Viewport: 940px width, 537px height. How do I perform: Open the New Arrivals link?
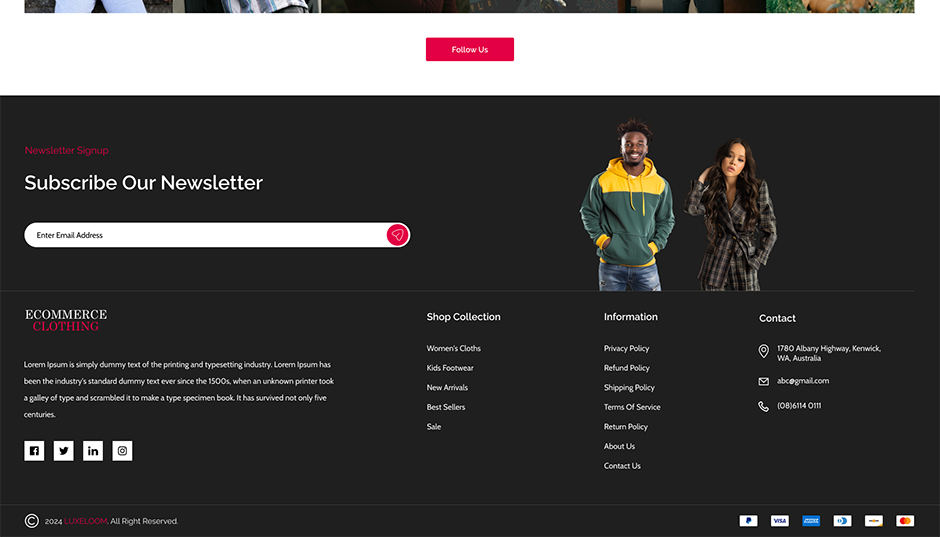coord(447,387)
